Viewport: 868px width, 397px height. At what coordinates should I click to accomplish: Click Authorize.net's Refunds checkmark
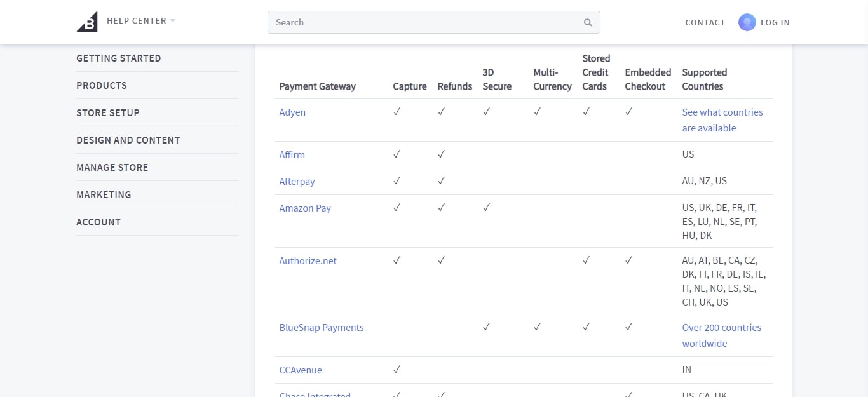pos(441,260)
